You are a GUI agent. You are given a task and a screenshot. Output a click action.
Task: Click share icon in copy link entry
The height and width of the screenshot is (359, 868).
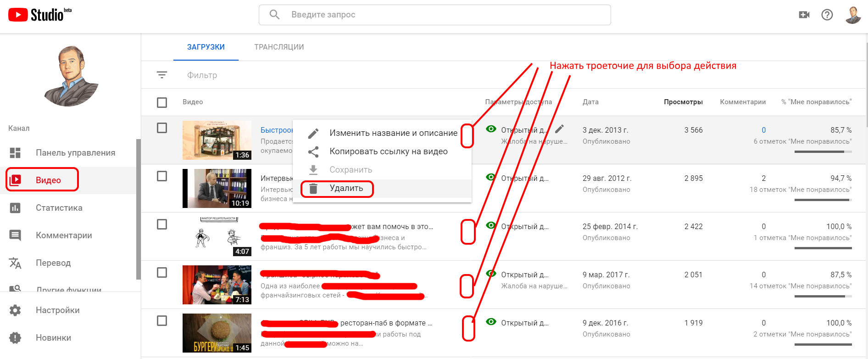(313, 151)
